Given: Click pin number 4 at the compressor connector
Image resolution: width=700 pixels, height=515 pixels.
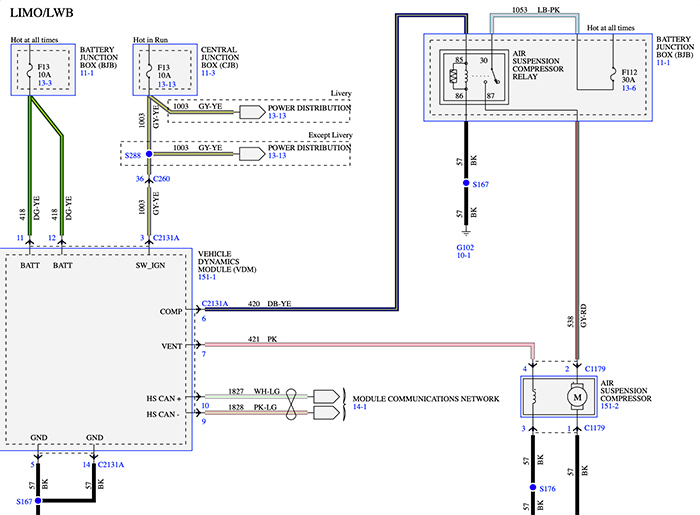Looking at the screenshot, I should [x=525, y=369].
